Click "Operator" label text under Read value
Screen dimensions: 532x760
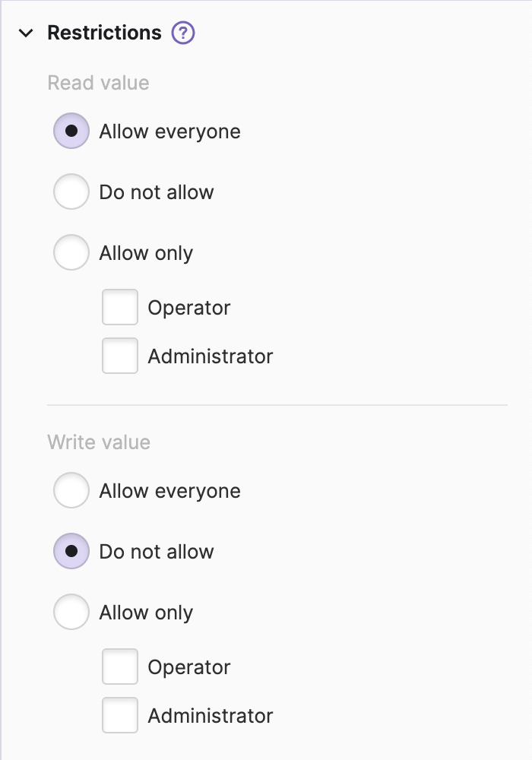[x=189, y=308]
